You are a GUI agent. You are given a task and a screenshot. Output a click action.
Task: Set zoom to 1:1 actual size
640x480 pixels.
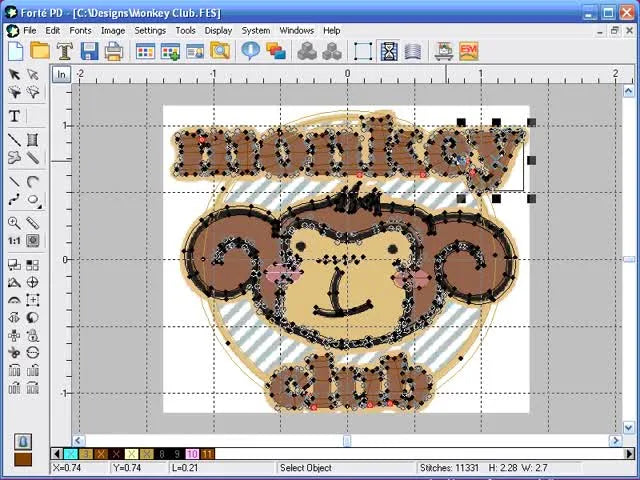pos(14,241)
